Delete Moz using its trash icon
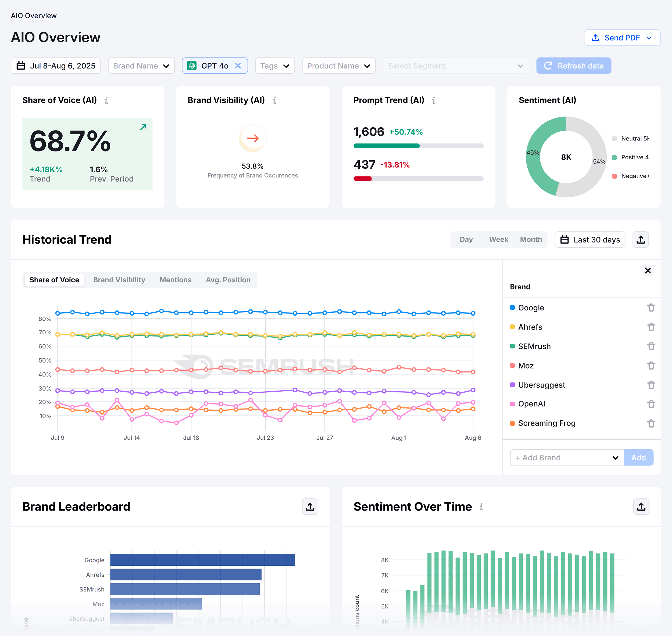The image size is (672, 636). 651,366
